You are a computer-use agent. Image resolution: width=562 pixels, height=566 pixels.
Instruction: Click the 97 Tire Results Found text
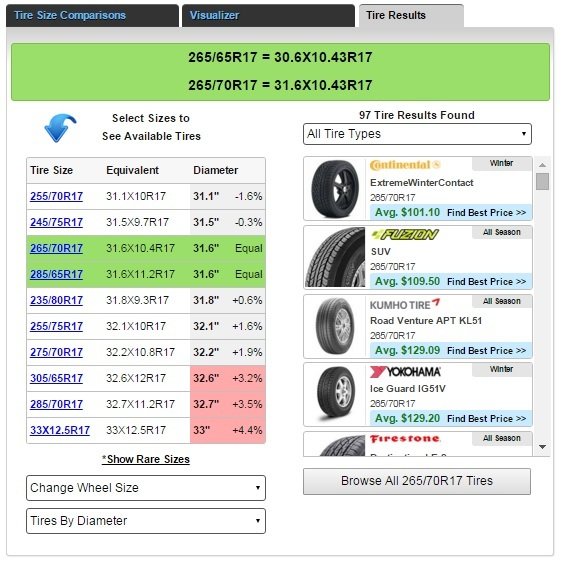tap(417, 115)
